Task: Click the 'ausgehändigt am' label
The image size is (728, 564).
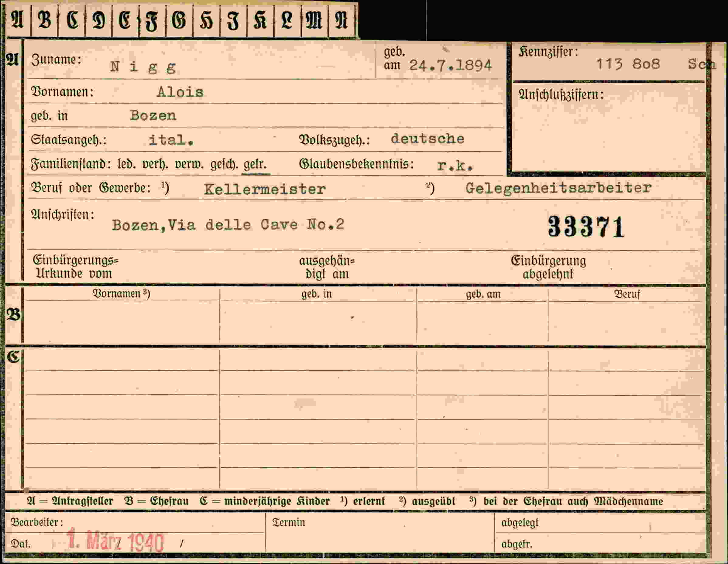Action: (x=327, y=268)
